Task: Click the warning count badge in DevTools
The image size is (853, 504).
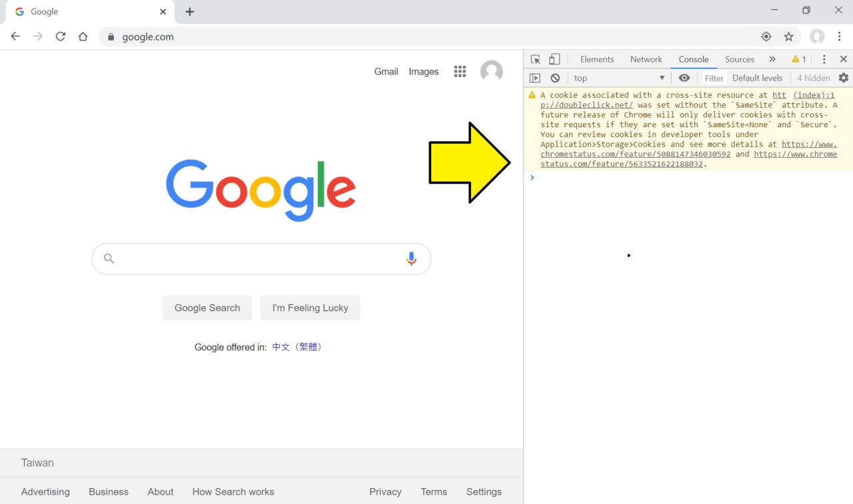Action: pos(799,59)
